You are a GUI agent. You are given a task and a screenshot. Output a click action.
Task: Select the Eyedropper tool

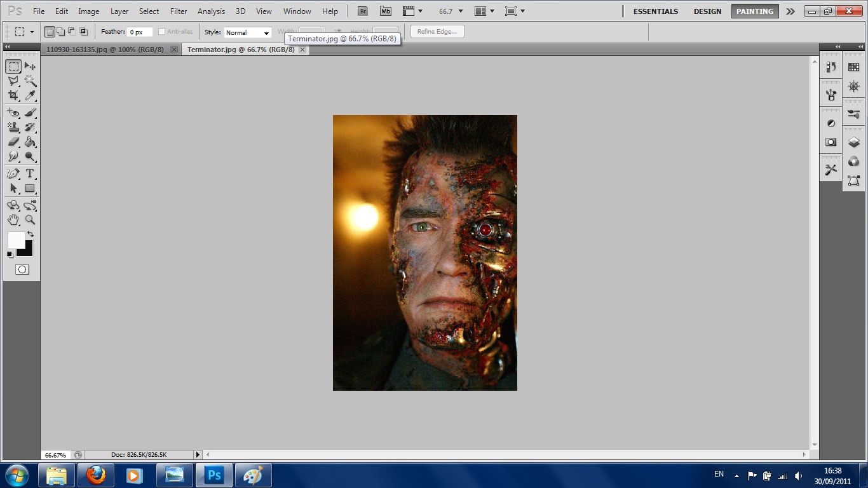coord(30,95)
